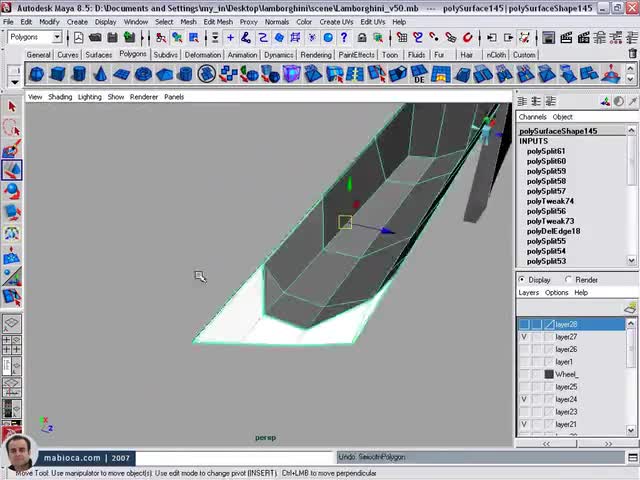Image resolution: width=640 pixels, height=480 pixels.
Task: Click the create new layer icon
Action: [631, 307]
